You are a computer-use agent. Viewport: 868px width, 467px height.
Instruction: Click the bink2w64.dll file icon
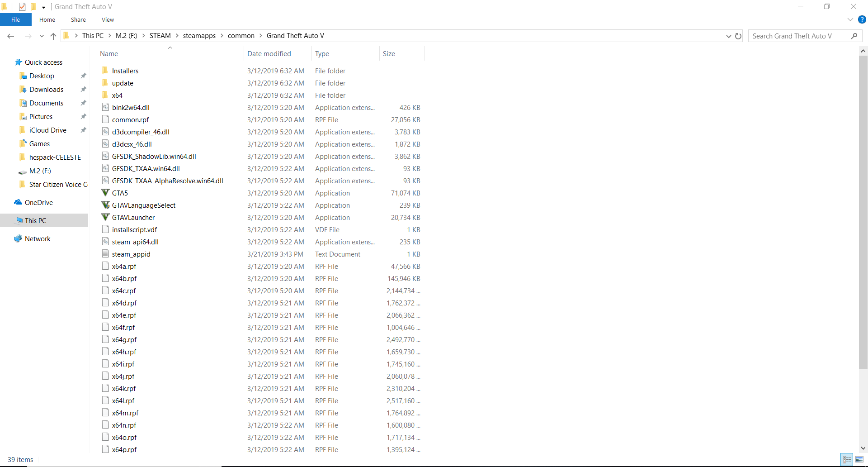[x=105, y=107]
